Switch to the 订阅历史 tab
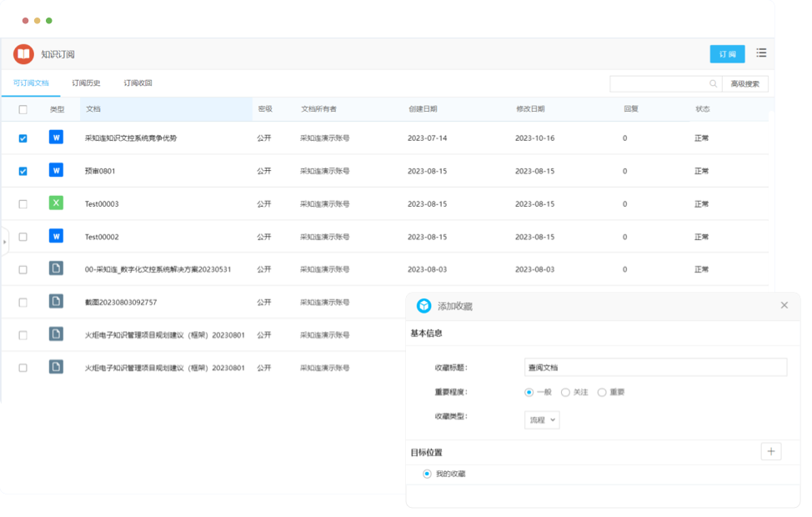 pos(86,83)
